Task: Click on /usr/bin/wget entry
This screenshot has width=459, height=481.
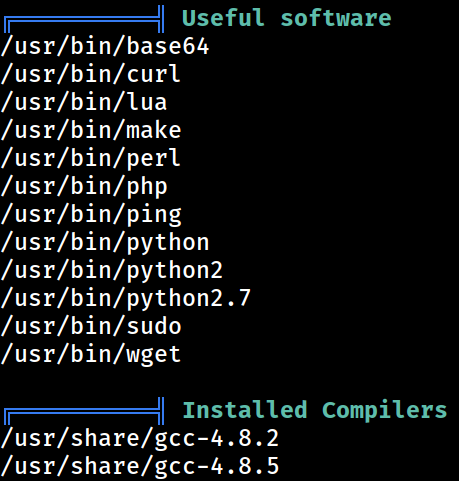Action: pos(91,355)
